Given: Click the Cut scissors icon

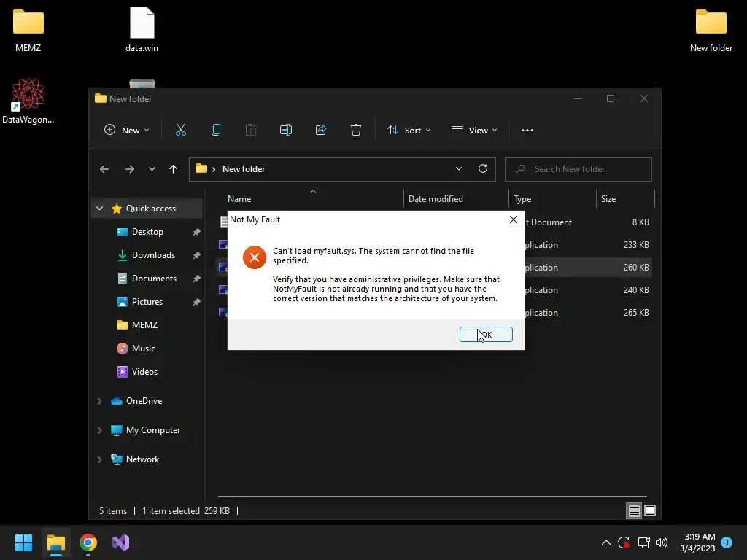Looking at the screenshot, I should (181, 130).
